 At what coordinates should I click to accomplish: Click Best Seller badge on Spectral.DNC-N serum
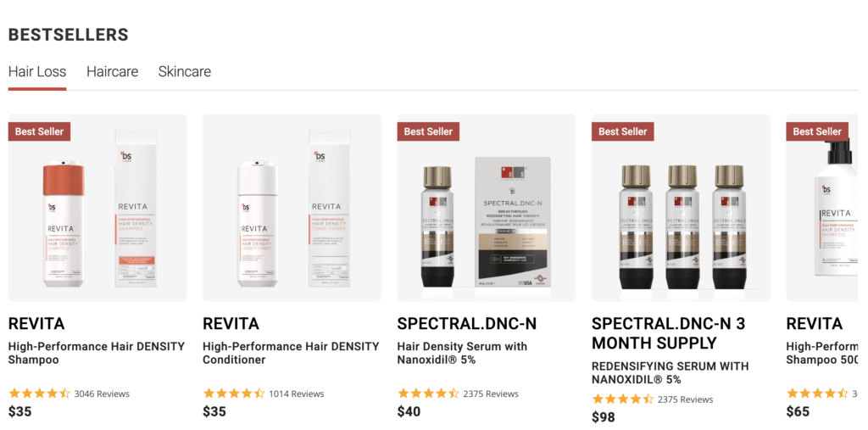click(x=428, y=131)
